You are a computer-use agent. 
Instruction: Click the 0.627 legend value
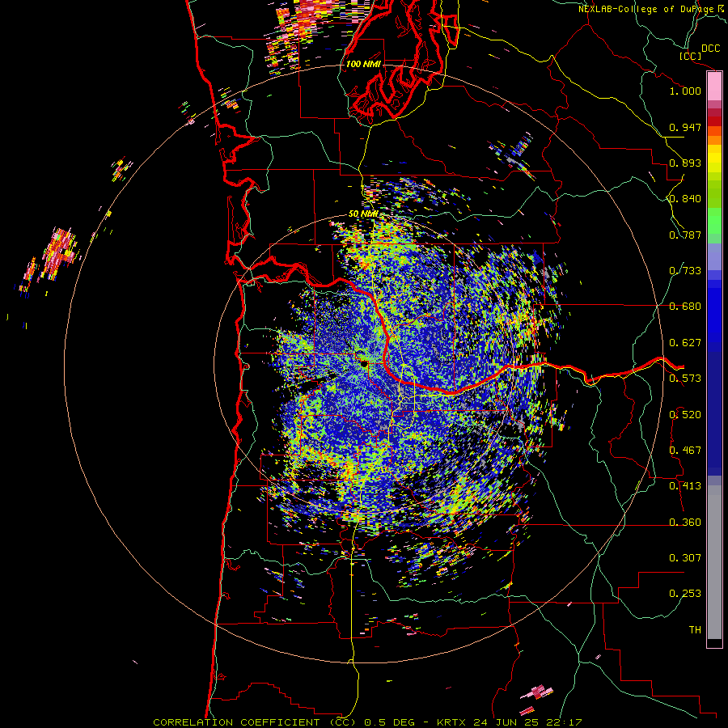[685, 343]
